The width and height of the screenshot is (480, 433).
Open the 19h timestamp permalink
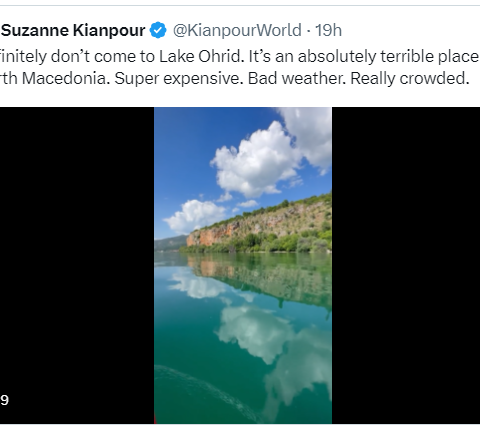pos(328,30)
